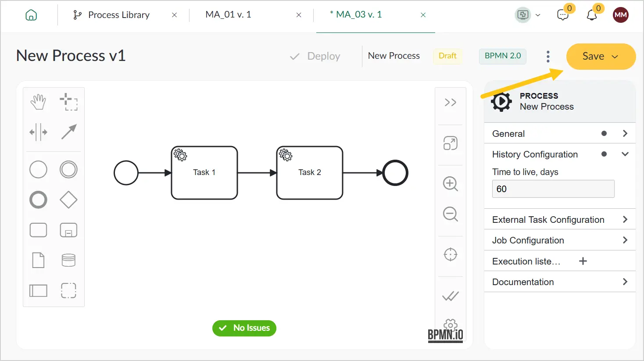Screen dimensions: 644x361
Task: Click the Draft status badge
Action: [x=447, y=56]
